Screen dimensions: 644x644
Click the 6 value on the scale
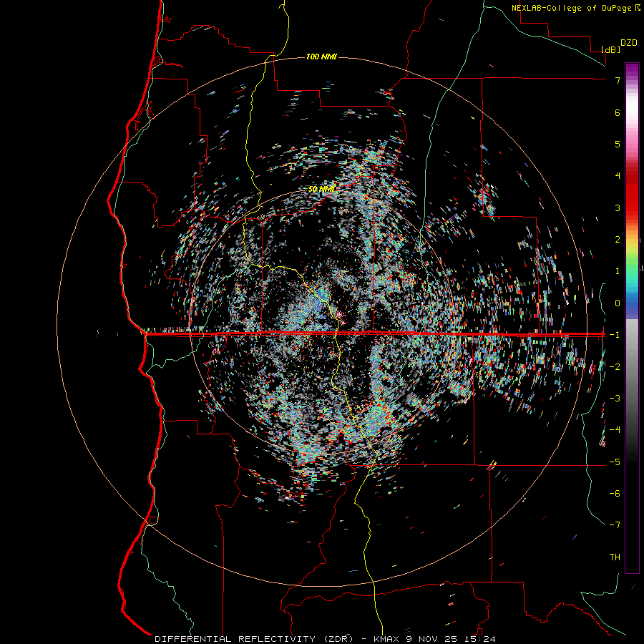coord(618,112)
